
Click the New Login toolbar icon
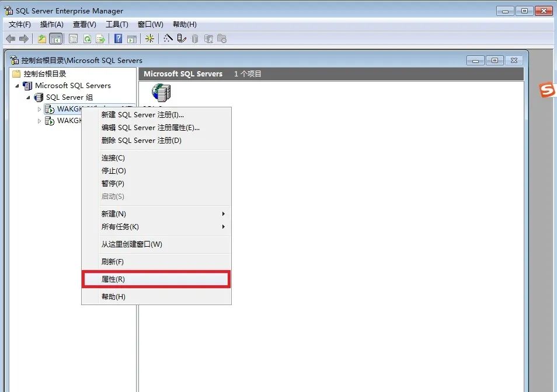pos(208,38)
